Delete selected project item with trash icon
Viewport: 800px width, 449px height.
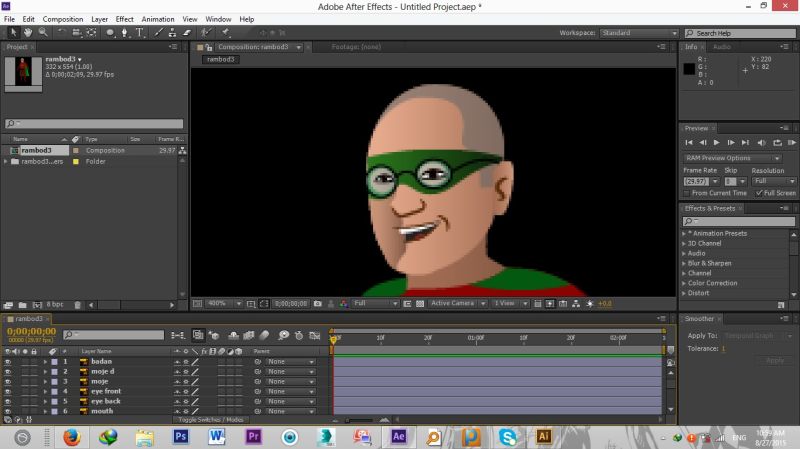pos(78,305)
